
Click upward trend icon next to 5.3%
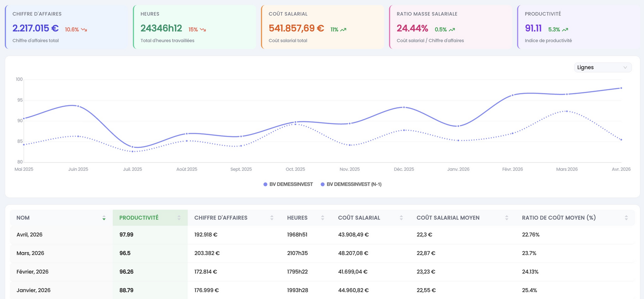pyautogui.click(x=565, y=30)
